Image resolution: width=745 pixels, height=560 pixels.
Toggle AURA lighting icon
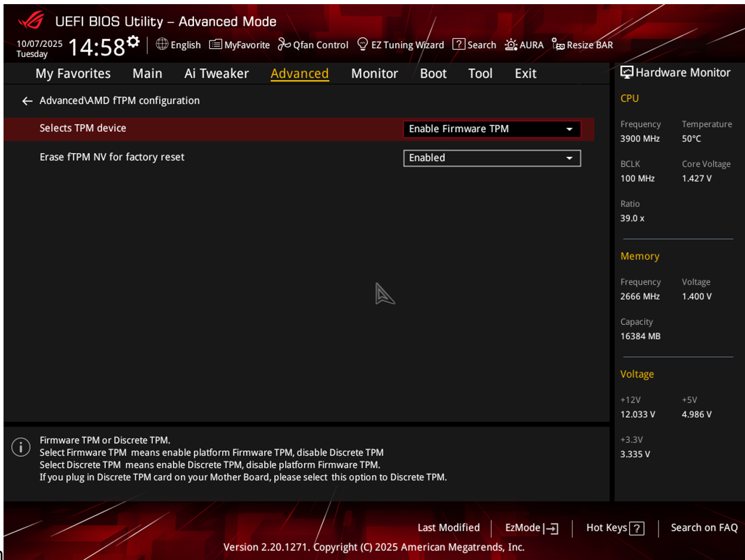click(511, 45)
